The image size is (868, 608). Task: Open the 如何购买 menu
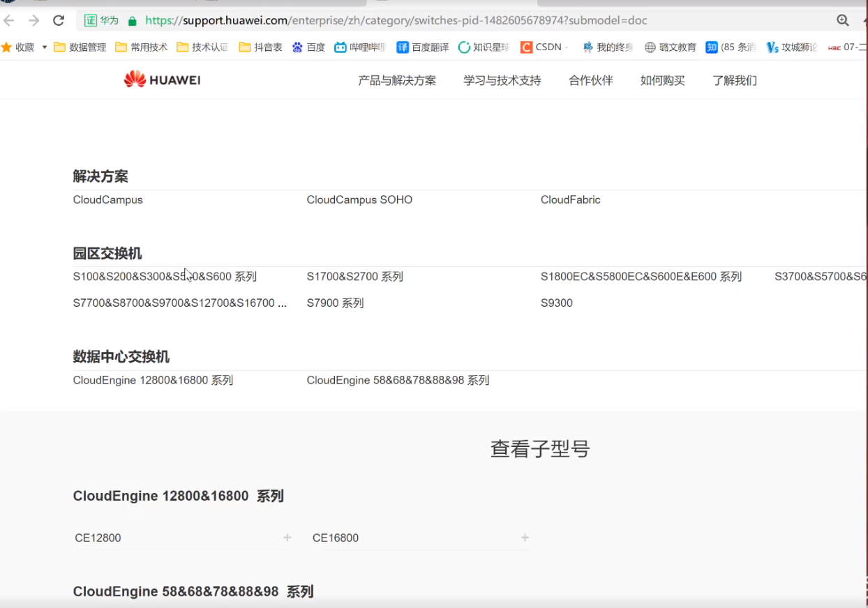(x=663, y=81)
